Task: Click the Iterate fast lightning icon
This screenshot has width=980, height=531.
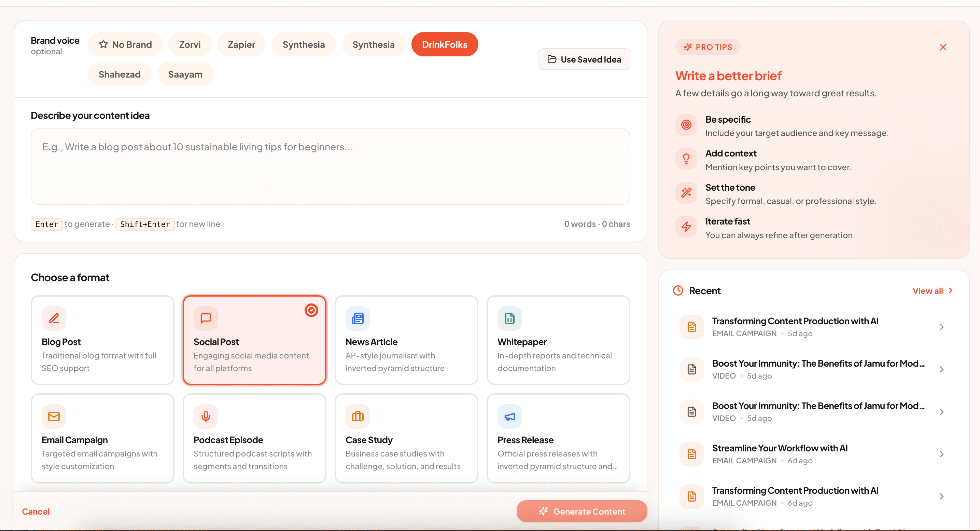Action: (686, 227)
